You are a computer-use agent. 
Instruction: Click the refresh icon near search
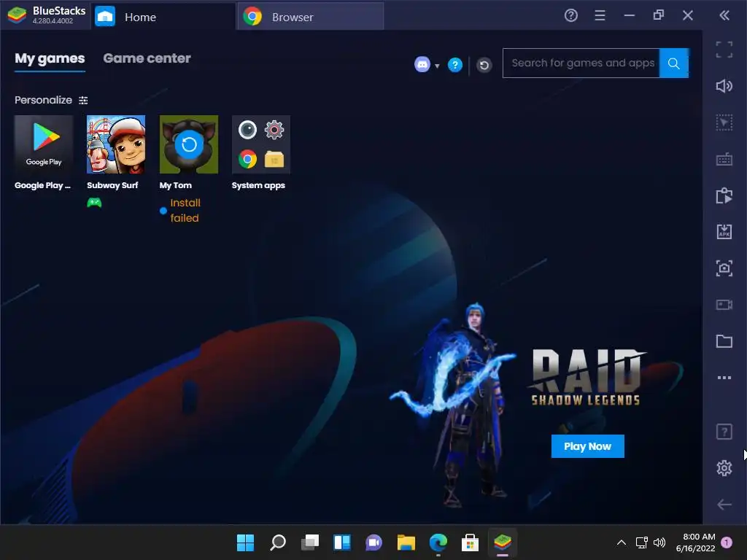click(484, 65)
